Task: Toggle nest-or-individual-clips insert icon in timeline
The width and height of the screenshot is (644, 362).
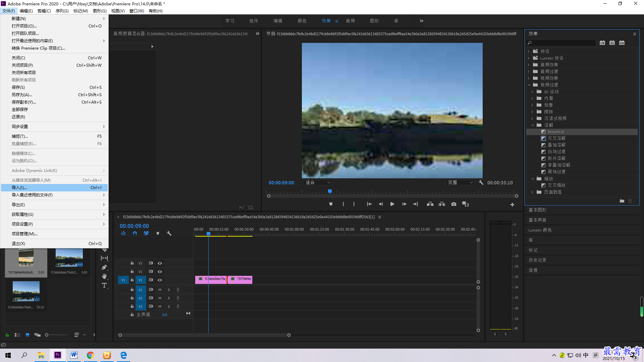Action: [123, 233]
